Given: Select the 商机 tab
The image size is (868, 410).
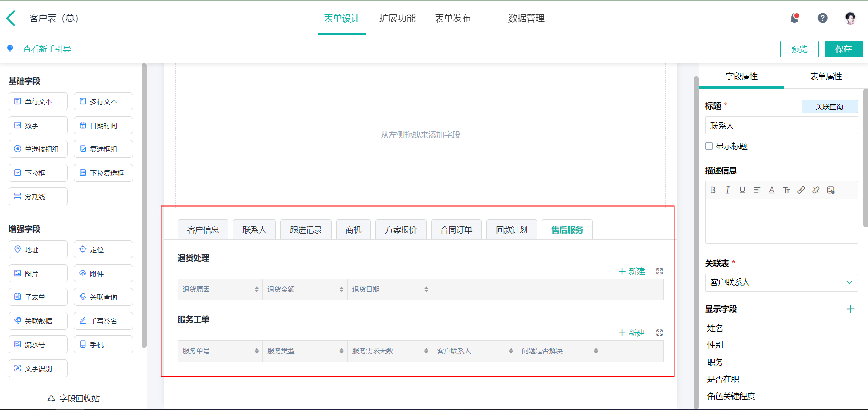Looking at the screenshot, I should click(x=353, y=229).
